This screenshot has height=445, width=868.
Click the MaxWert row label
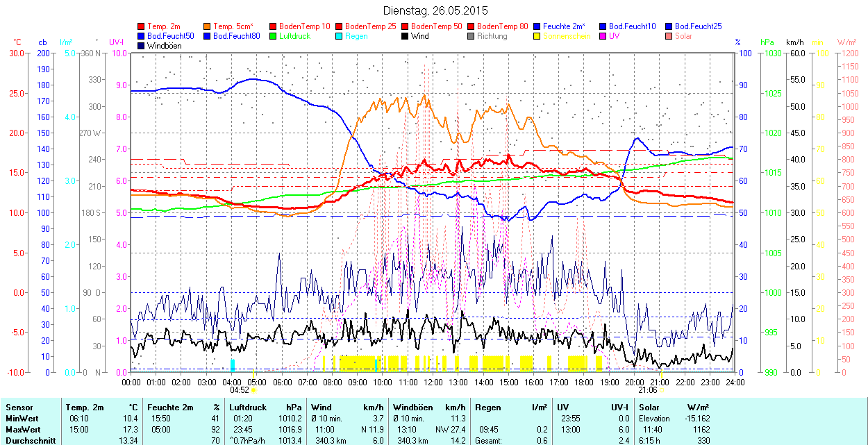[22, 429]
